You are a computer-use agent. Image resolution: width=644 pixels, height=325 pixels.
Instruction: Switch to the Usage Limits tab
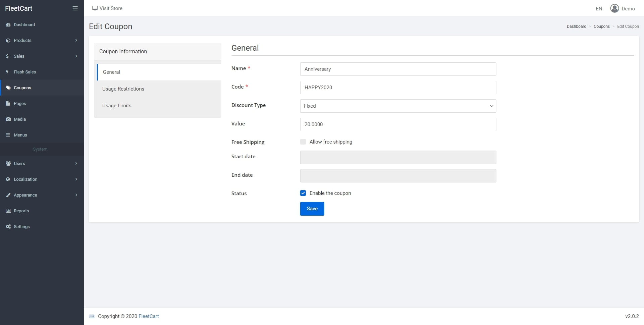(x=117, y=106)
